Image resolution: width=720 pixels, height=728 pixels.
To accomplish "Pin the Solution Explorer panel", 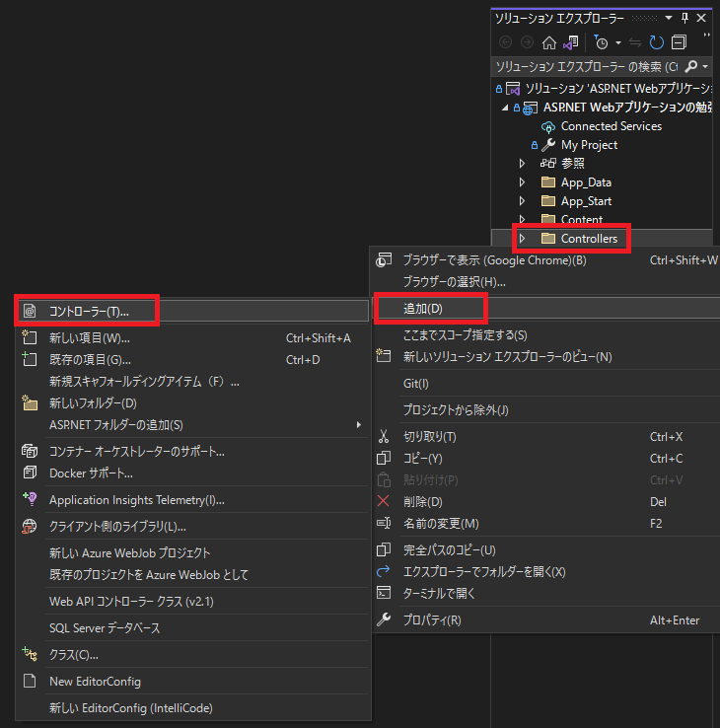I will (x=684, y=18).
